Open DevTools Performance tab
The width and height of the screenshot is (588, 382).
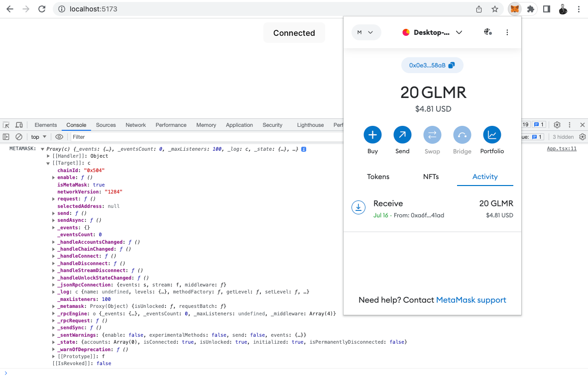tap(171, 125)
